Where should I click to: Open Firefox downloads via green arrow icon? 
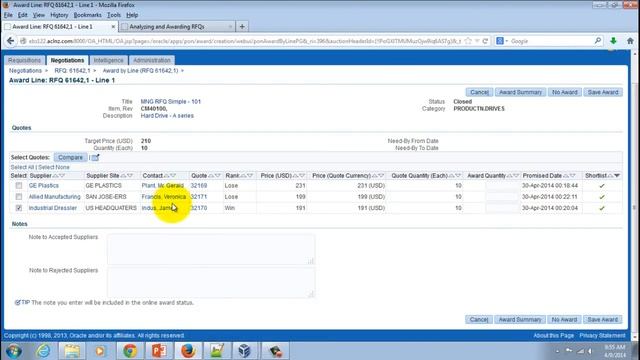[x=613, y=41]
